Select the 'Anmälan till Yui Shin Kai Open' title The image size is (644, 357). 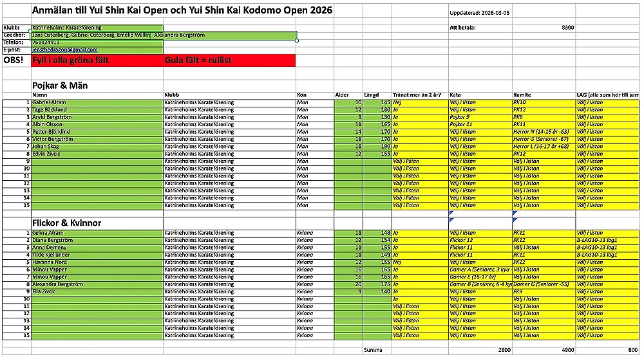(174, 12)
